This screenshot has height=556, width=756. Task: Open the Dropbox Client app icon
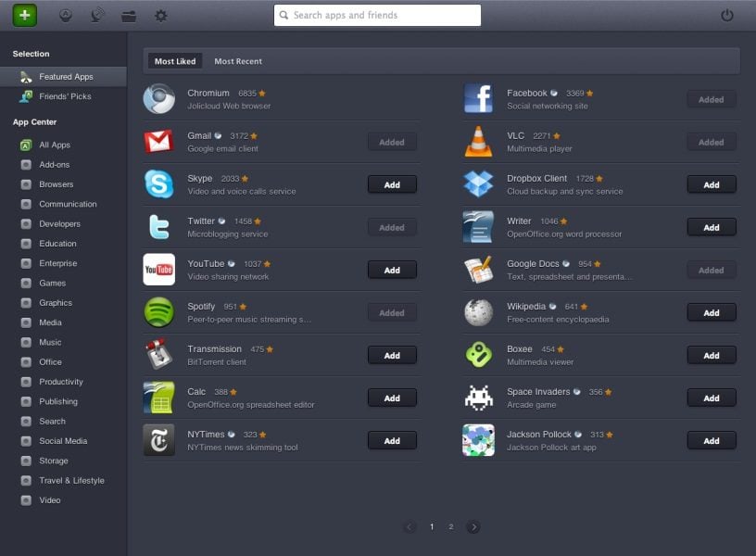[478, 184]
